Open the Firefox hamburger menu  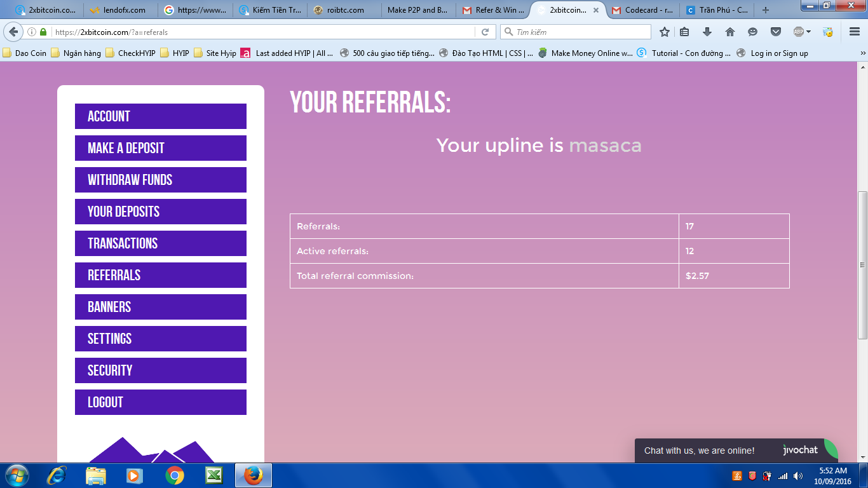(855, 32)
